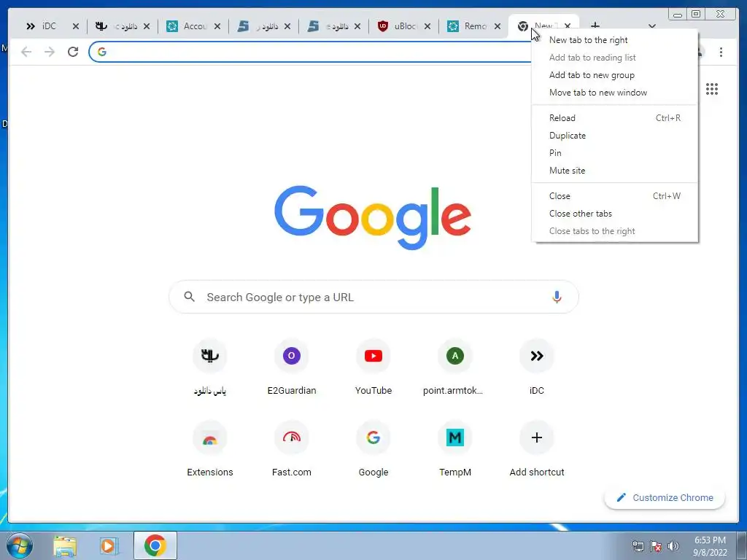The height and width of the screenshot is (560, 747).
Task: Click the Show desktop strip
Action: pyautogui.click(x=742, y=545)
